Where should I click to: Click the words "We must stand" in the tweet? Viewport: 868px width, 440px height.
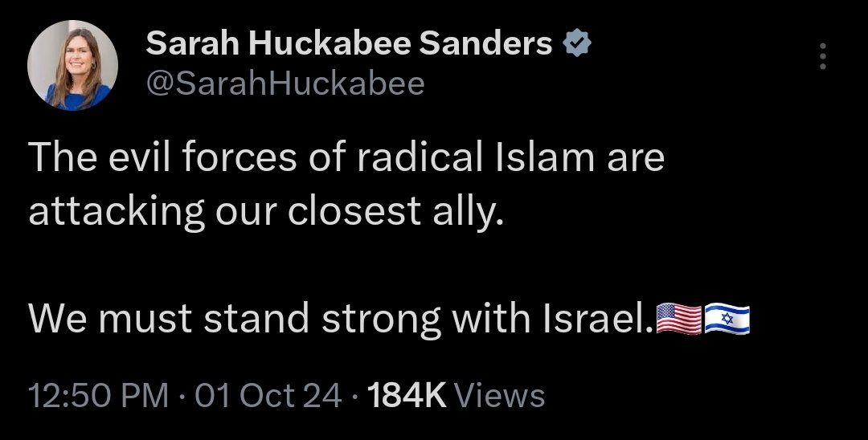tap(168, 320)
